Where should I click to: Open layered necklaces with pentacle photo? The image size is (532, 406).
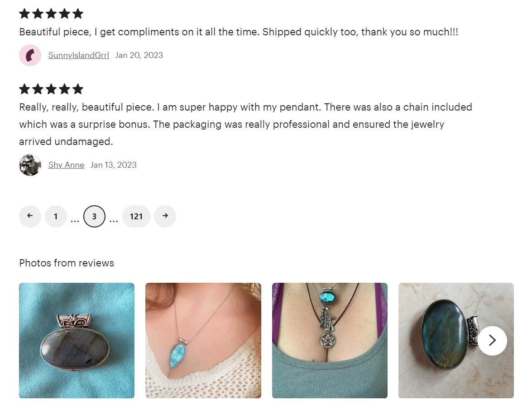pyautogui.click(x=330, y=340)
